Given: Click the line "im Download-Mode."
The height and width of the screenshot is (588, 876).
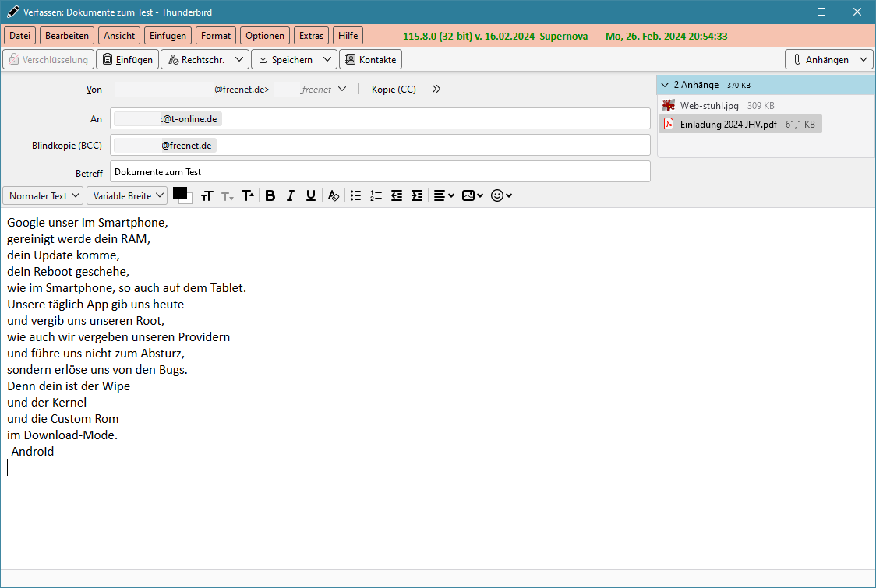Looking at the screenshot, I should [x=62, y=435].
